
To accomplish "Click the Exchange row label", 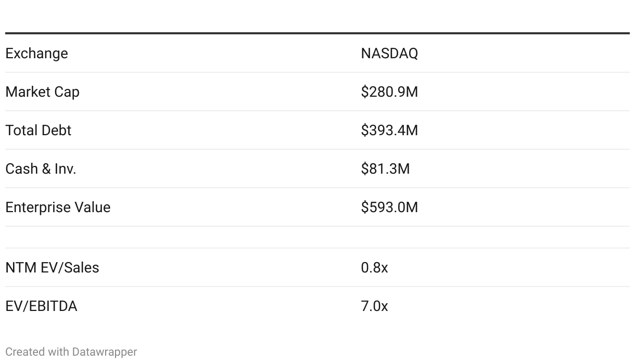I will tap(36, 54).
